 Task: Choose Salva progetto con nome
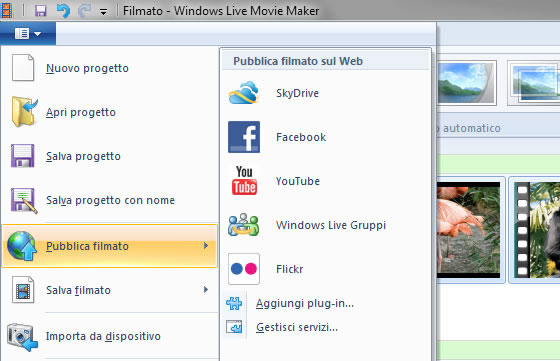109,200
